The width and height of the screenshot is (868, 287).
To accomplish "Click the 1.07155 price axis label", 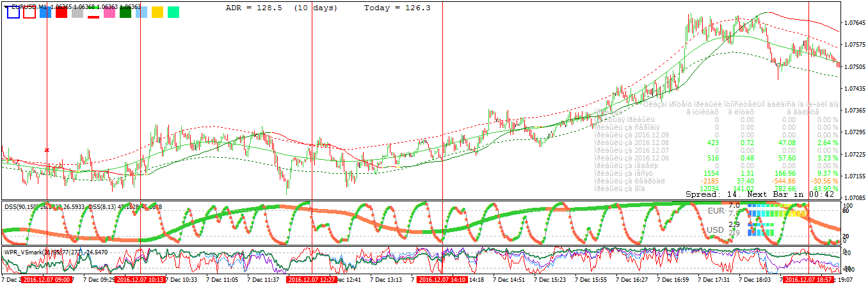I will click(x=855, y=176).
